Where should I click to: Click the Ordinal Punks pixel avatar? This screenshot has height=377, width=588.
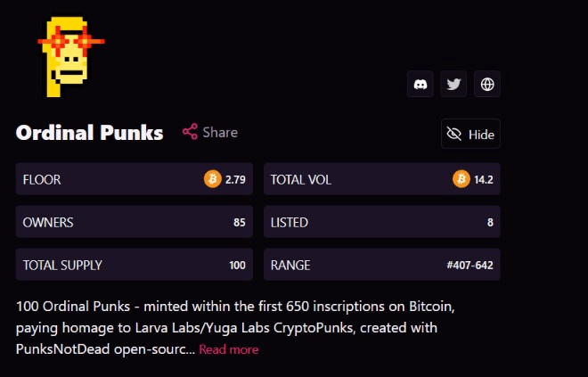click(x=71, y=57)
